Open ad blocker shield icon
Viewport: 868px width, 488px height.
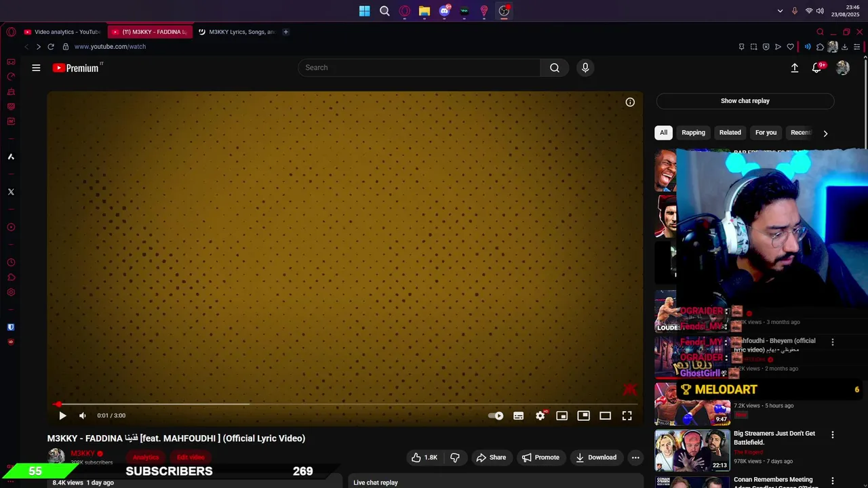click(x=766, y=47)
